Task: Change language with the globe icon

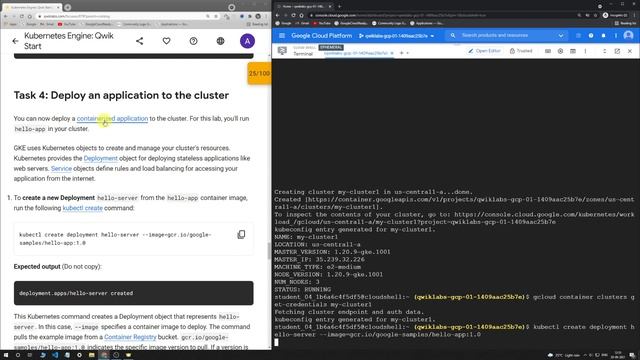Action: (220, 41)
